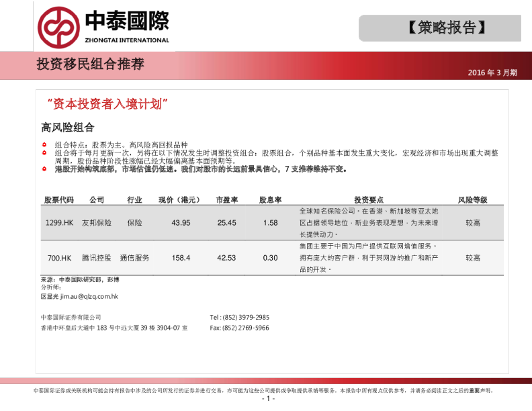Click the 股息率 column header

(270, 199)
